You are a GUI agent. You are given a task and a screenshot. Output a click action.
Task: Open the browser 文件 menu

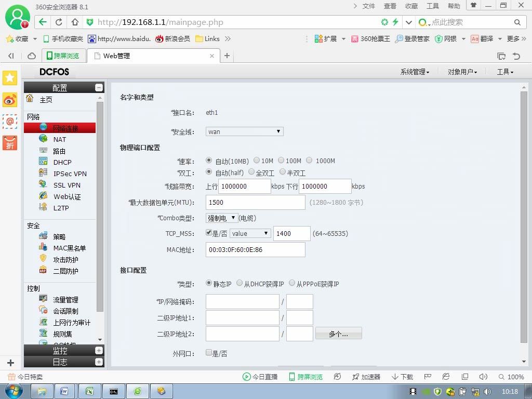click(x=368, y=6)
